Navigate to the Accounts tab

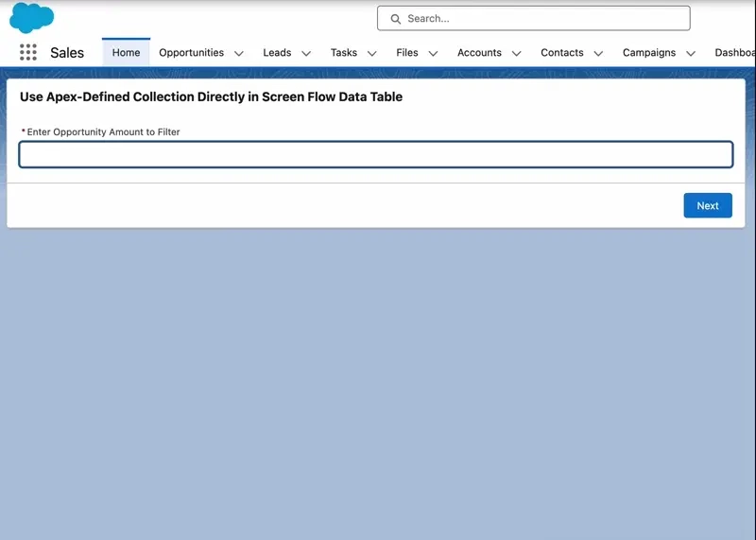pyautogui.click(x=479, y=52)
